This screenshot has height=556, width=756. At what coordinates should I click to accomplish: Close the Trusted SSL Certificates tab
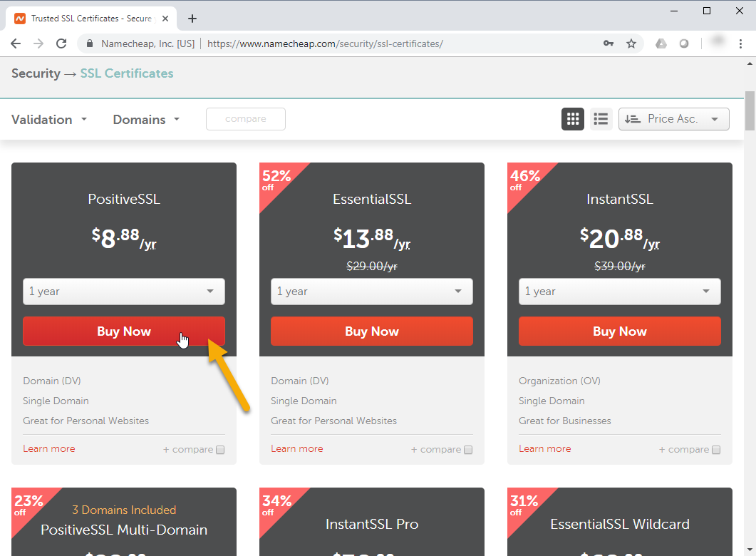click(x=165, y=19)
